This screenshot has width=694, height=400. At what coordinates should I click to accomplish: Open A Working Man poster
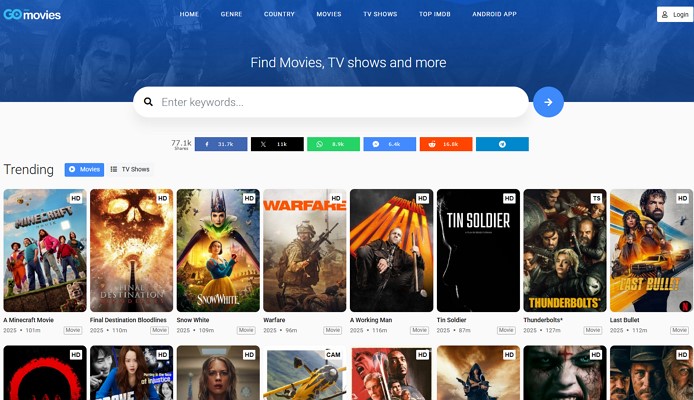point(392,250)
